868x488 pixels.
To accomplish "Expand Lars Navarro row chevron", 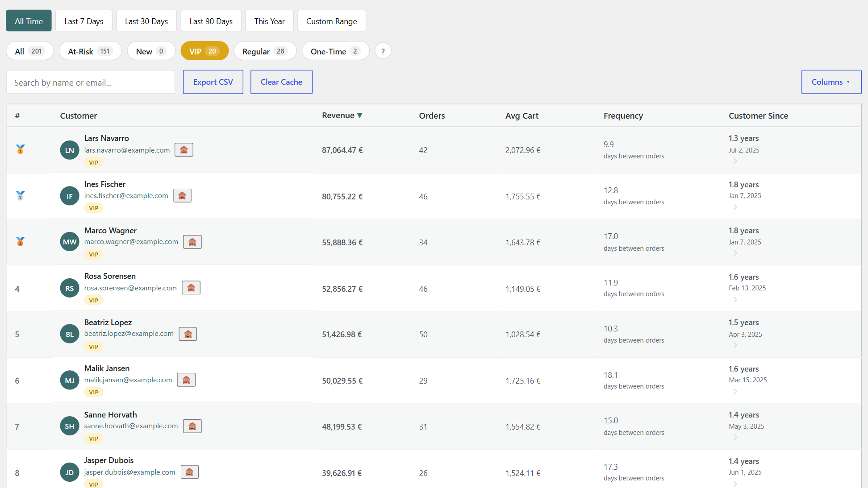I will [735, 161].
